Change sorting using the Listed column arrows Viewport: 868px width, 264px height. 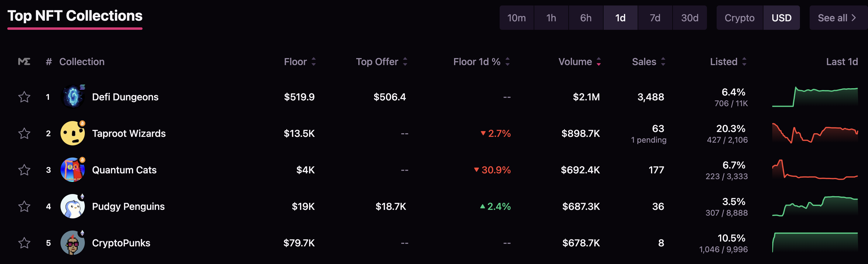click(x=744, y=62)
